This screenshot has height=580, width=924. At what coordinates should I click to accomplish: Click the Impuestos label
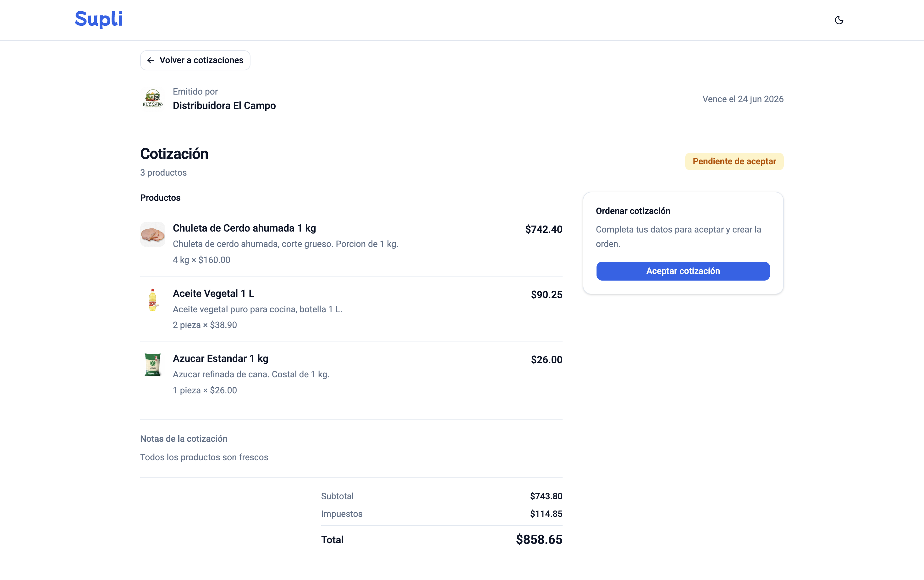[342, 514]
